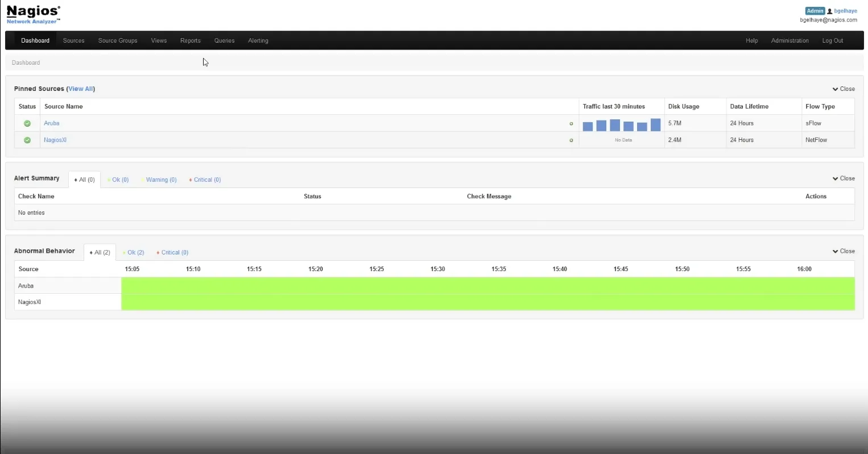The width and height of the screenshot is (868, 454).
Task: Click the 5.7M disk usage value
Action: (x=675, y=123)
